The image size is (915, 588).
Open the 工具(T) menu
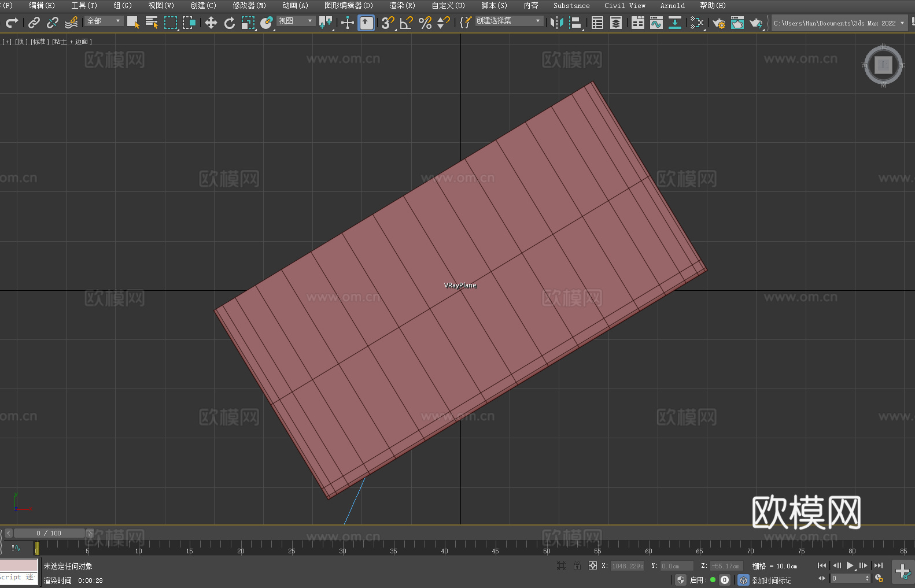84,5
